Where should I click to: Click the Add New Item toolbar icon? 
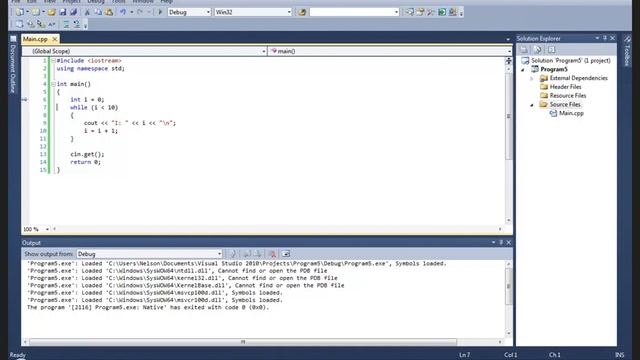36,12
